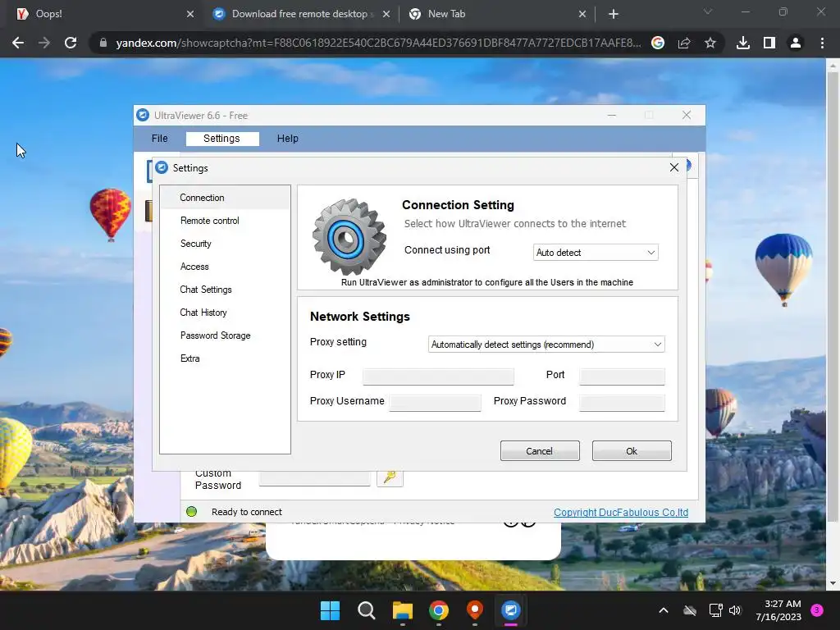Open Windows Start menu
The height and width of the screenshot is (630, 840).
pyautogui.click(x=330, y=610)
